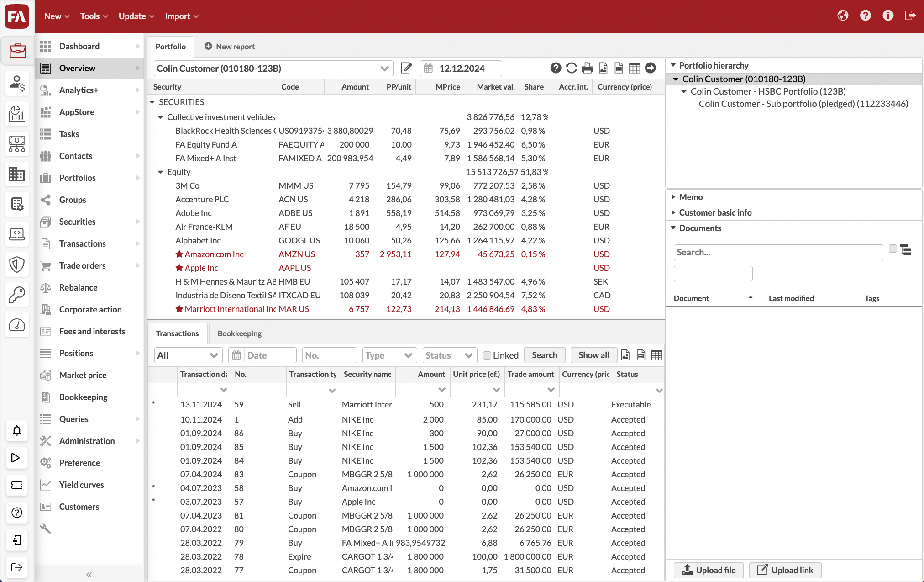The image size is (924, 582).
Task: Open the Import menu
Action: (182, 16)
